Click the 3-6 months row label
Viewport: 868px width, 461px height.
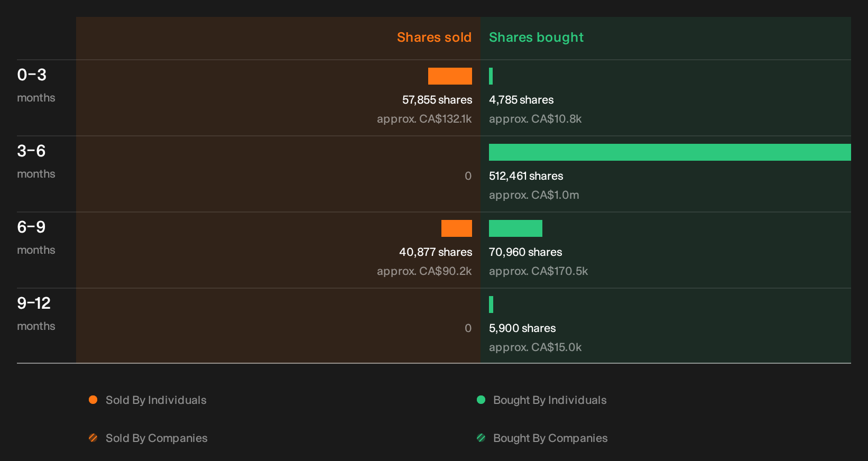(36, 161)
